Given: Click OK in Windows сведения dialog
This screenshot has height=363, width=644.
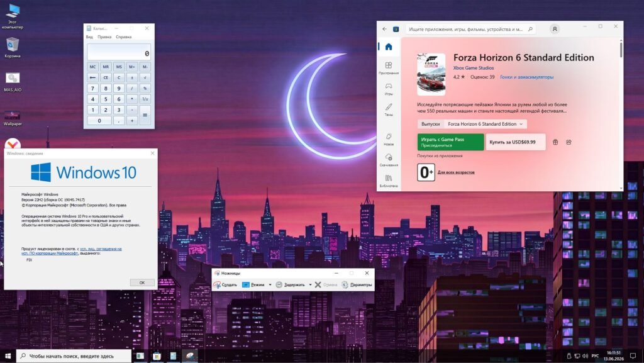Looking at the screenshot, I should (142, 282).
